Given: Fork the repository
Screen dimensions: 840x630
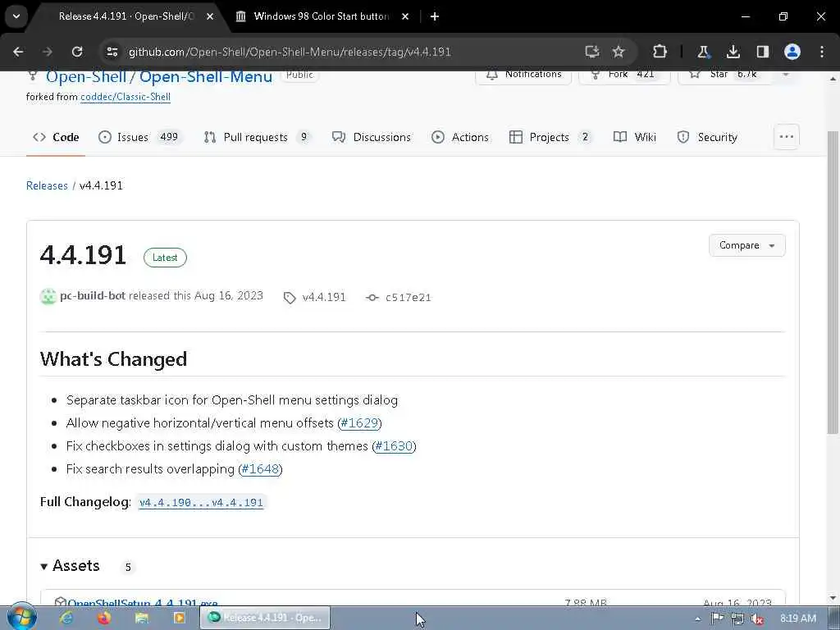Looking at the screenshot, I should 624,75.
